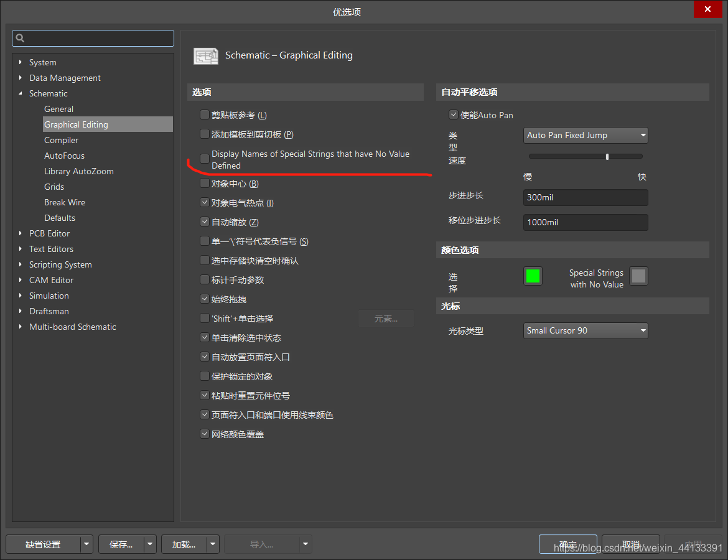The image size is (728, 560).
Task: Open 缺省设置 dropdown arrow
Action: pos(87,544)
